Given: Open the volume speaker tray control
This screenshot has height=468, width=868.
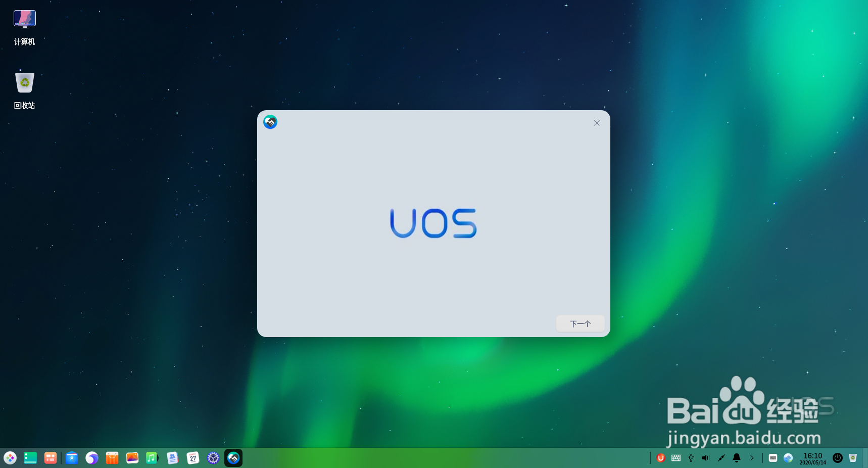Looking at the screenshot, I should [x=706, y=458].
